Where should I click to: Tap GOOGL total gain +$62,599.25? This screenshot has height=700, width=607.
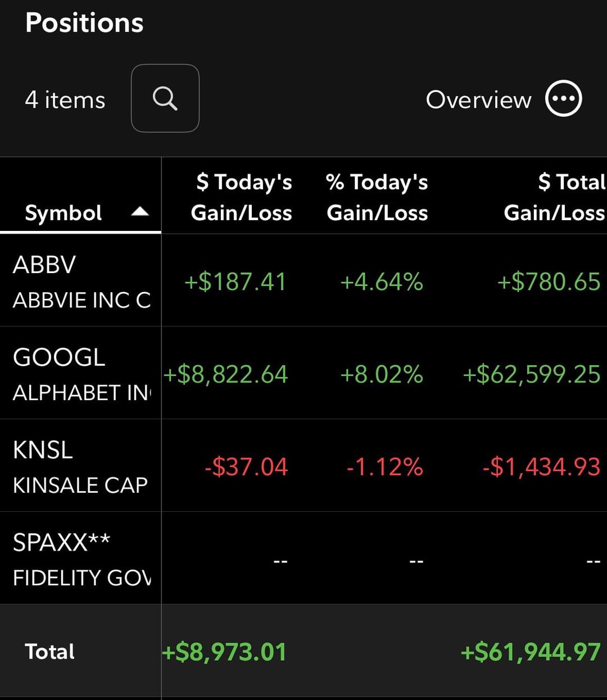point(531,374)
